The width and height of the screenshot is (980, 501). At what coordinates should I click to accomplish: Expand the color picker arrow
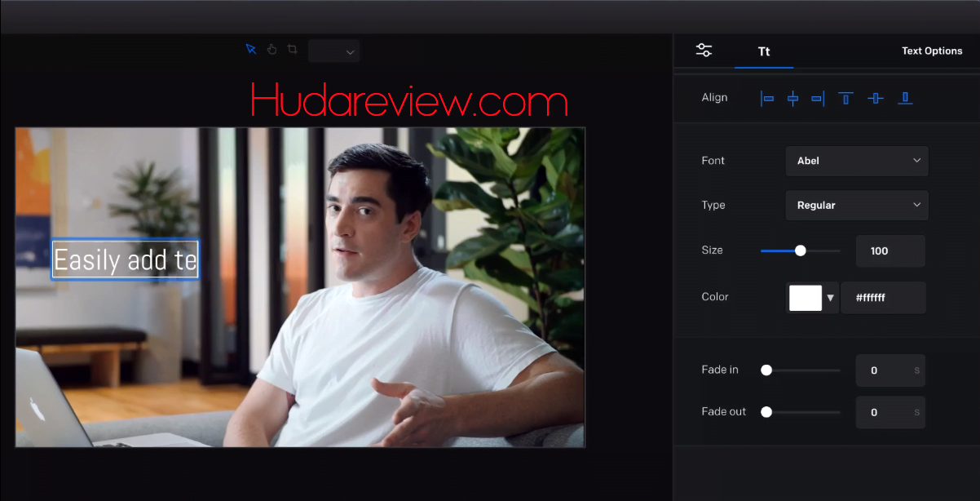pyautogui.click(x=831, y=298)
